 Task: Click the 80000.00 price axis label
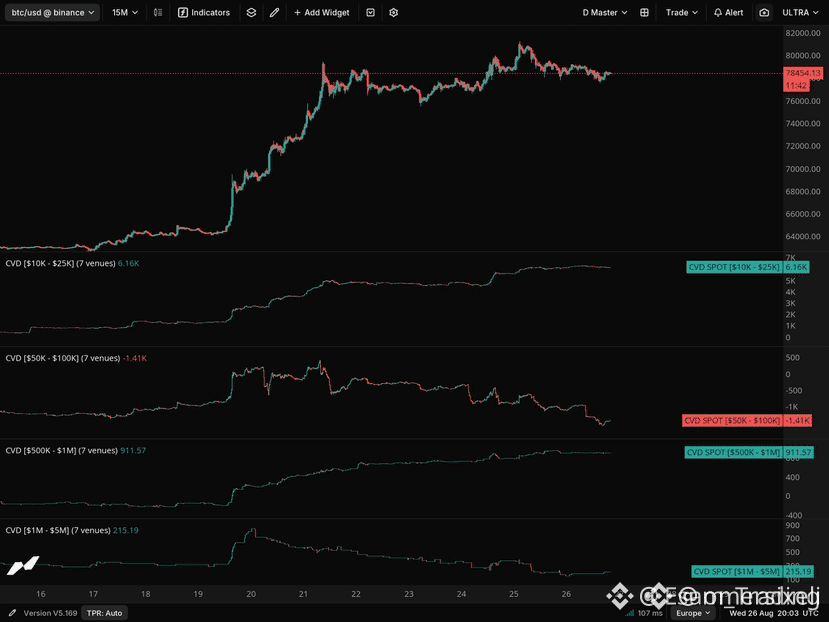click(803, 56)
